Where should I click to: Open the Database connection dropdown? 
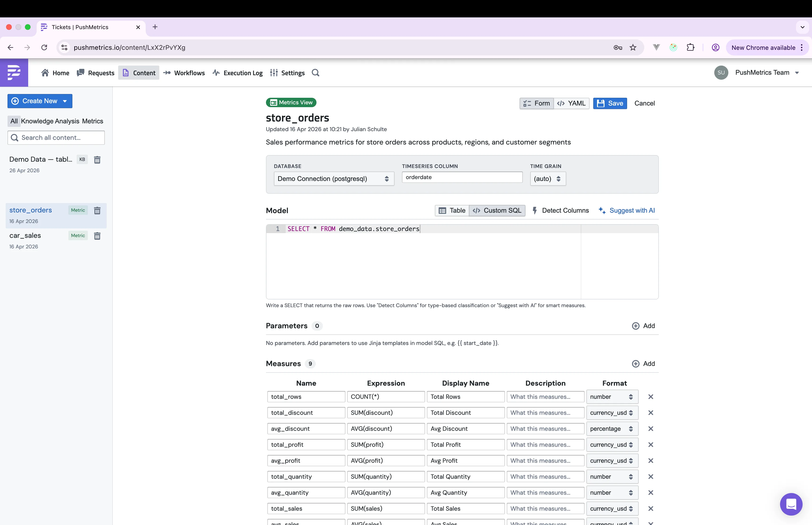334,179
